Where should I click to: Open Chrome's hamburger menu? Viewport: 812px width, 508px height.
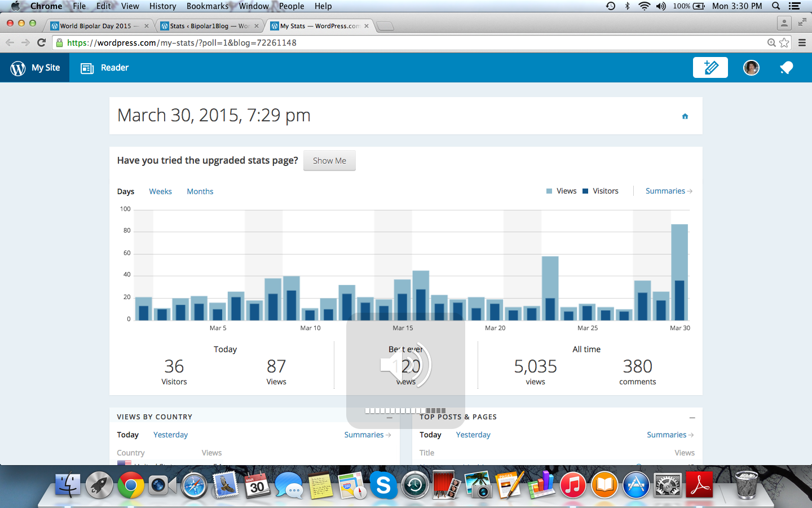click(x=802, y=43)
